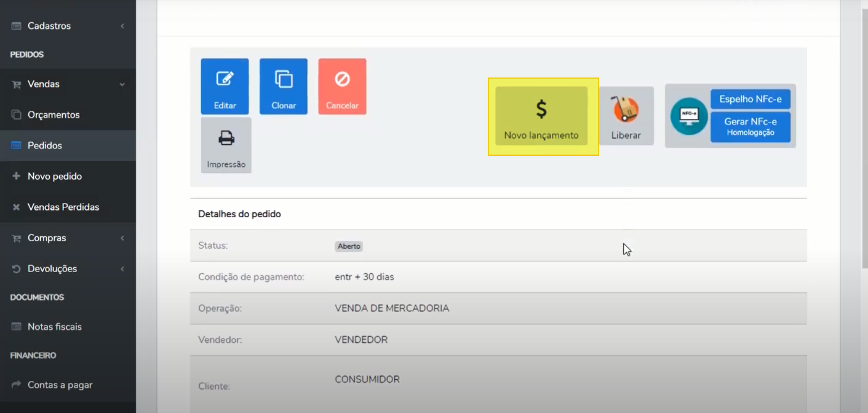868x413 pixels.
Task: Open Cadastros in the sidebar
Action: [x=68, y=26]
